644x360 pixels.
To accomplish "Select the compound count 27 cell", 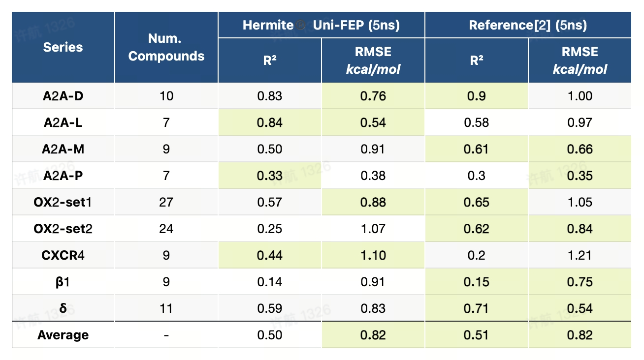I will tap(166, 202).
